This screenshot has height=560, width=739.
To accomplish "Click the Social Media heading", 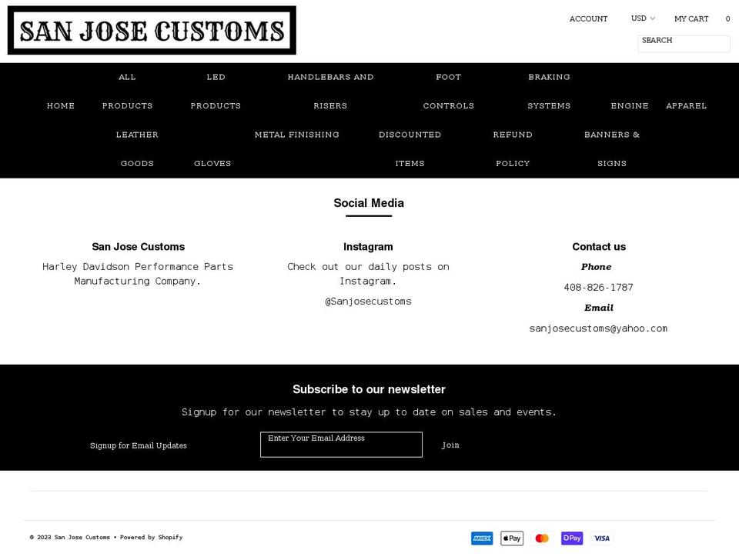I will pos(369,203).
